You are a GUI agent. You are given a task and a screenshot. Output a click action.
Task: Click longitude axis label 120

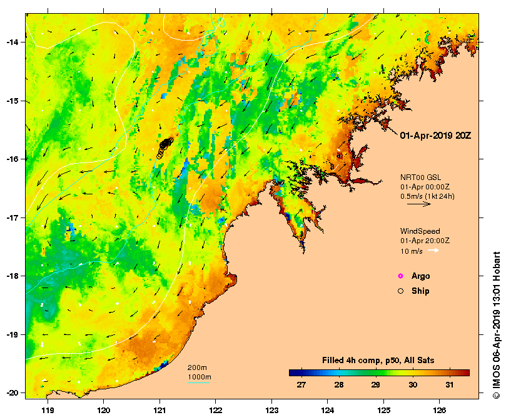104,411
